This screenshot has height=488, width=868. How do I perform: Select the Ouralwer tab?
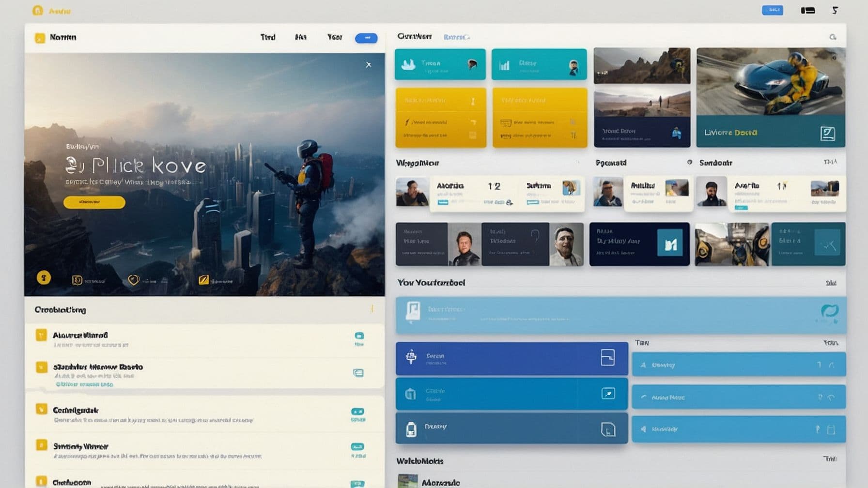(415, 36)
